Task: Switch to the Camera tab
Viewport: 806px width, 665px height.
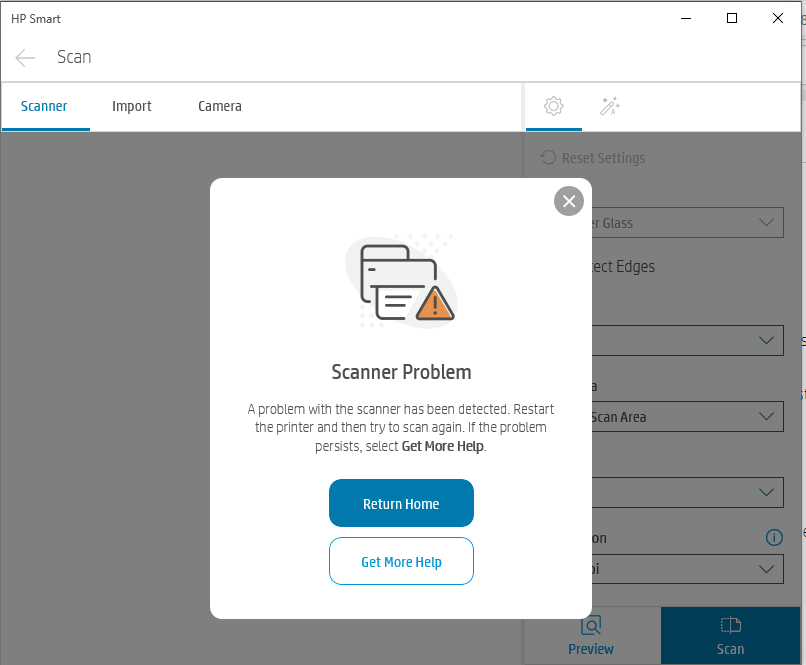Action: [219, 106]
